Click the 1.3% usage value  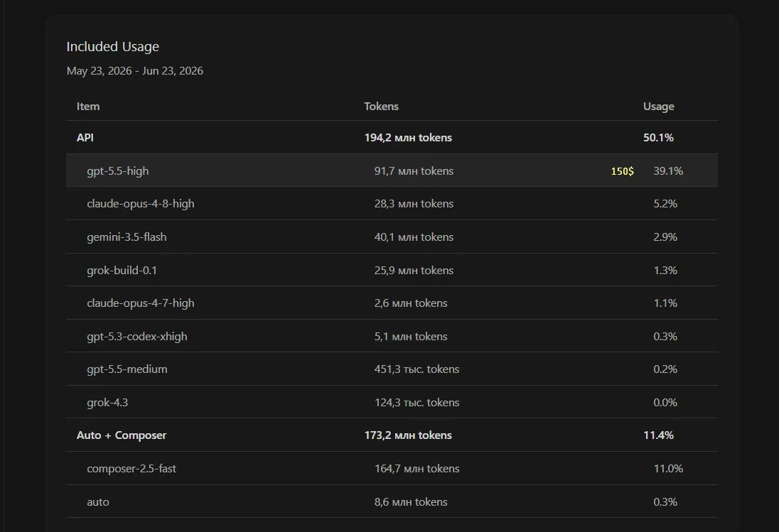[665, 270]
